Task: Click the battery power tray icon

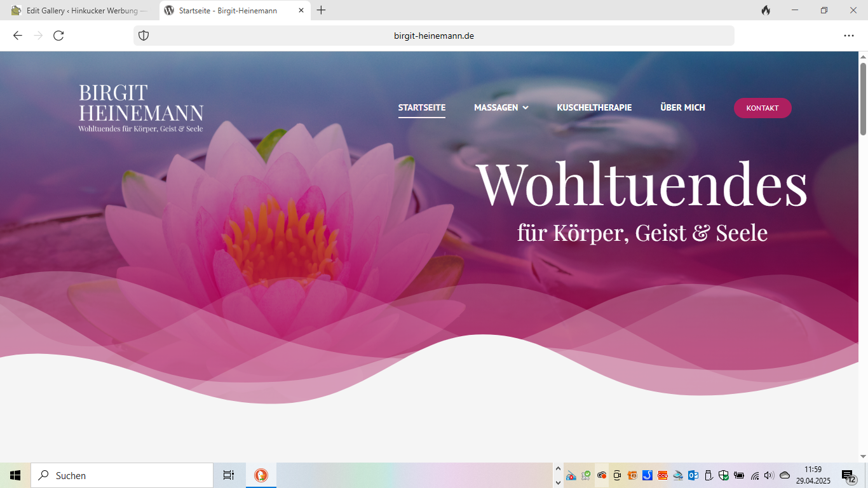Action: point(739,475)
